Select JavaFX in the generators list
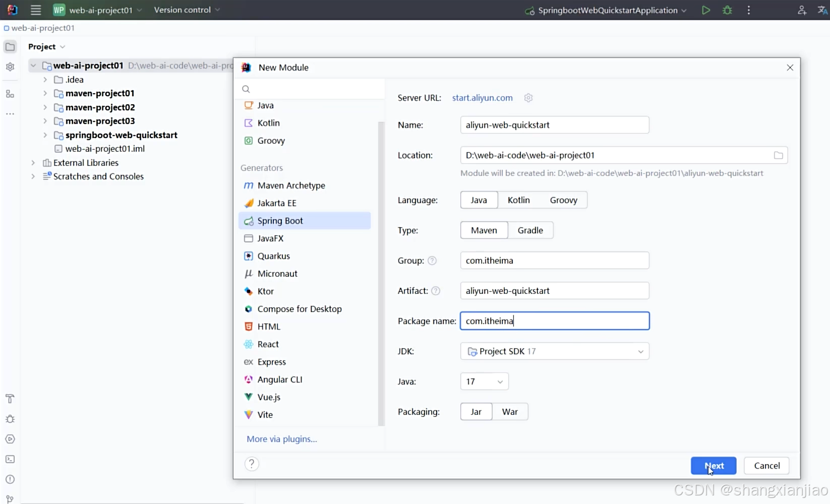 click(x=305, y=238)
